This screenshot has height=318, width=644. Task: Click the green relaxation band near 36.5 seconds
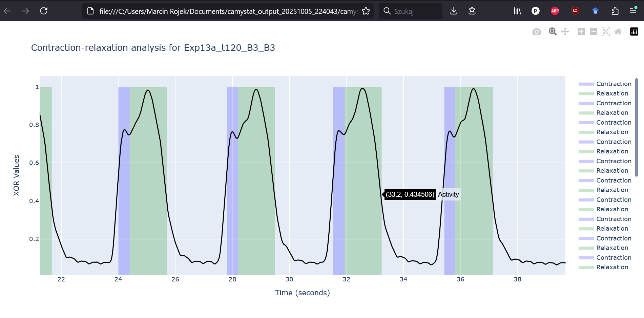click(x=474, y=181)
